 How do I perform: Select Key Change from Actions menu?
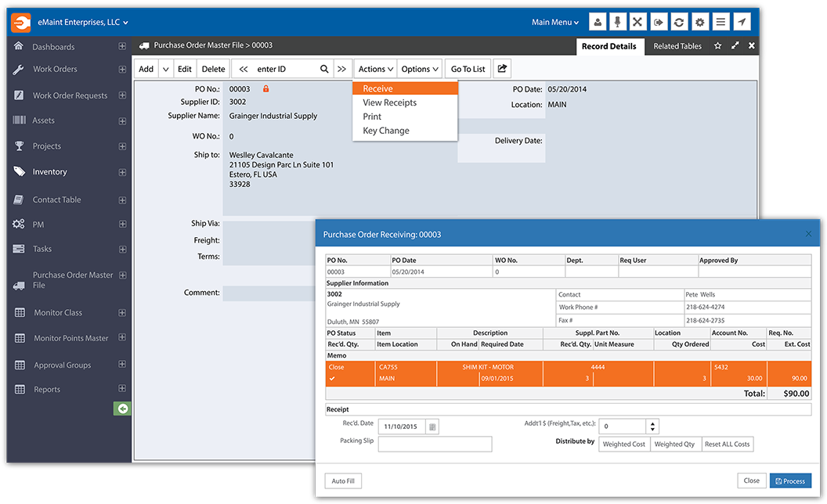(405, 131)
